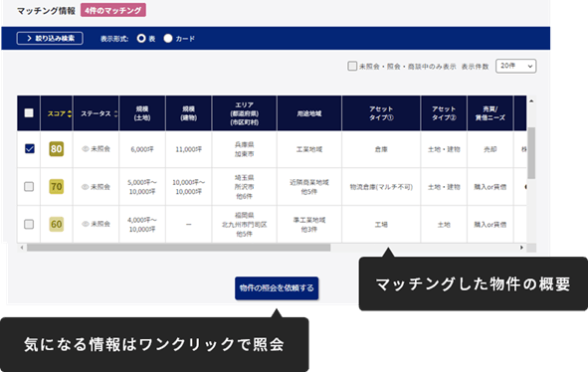Viewport: 588px width, 372px height.
Task: Click the eye icon in 80 row status
Action: point(86,149)
